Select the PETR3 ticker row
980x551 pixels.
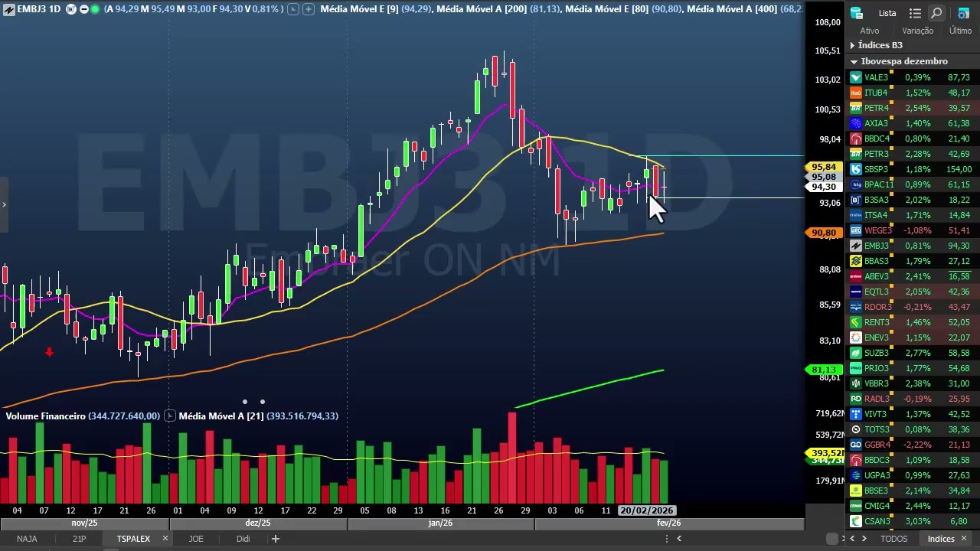click(x=913, y=154)
